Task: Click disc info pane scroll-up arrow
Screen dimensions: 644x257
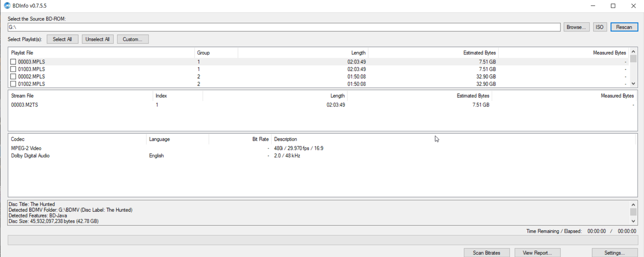Action: click(633, 204)
